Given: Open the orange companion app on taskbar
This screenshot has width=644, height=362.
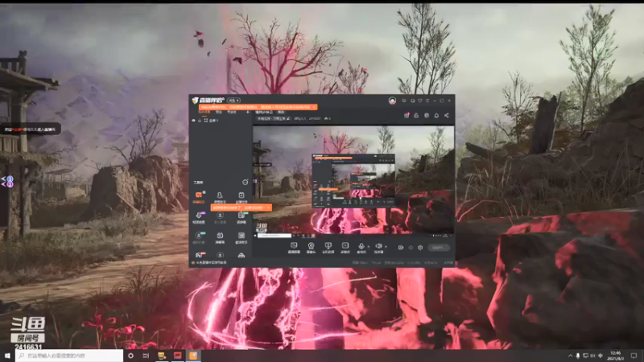Looking at the screenshot, I should click(x=193, y=356).
